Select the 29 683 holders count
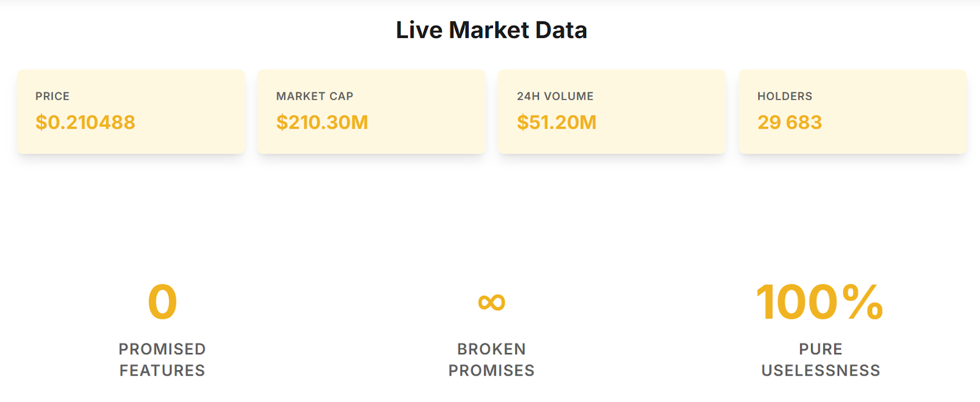This screenshot has width=980, height=402. click(x=790, y=122)
